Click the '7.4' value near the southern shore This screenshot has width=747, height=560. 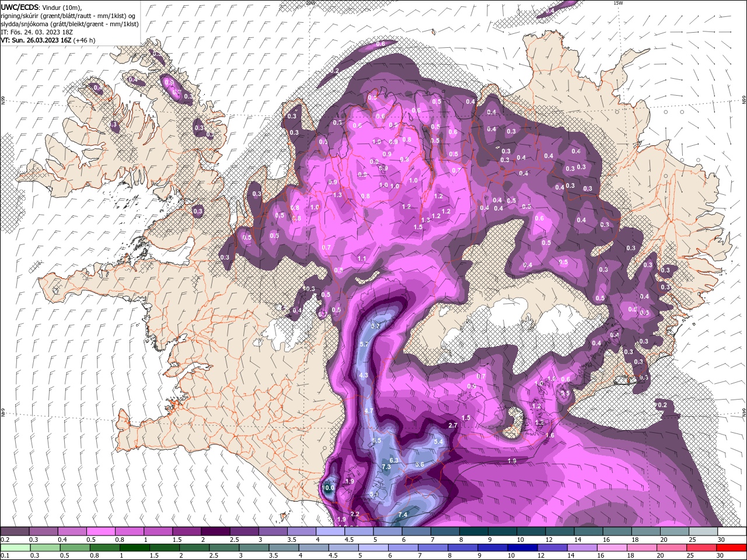point(403,514)
